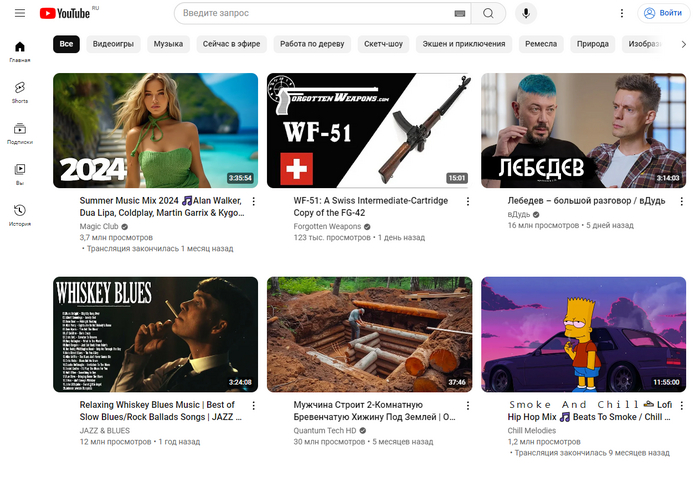Visit the Magic Club channel

coord(99,226)
